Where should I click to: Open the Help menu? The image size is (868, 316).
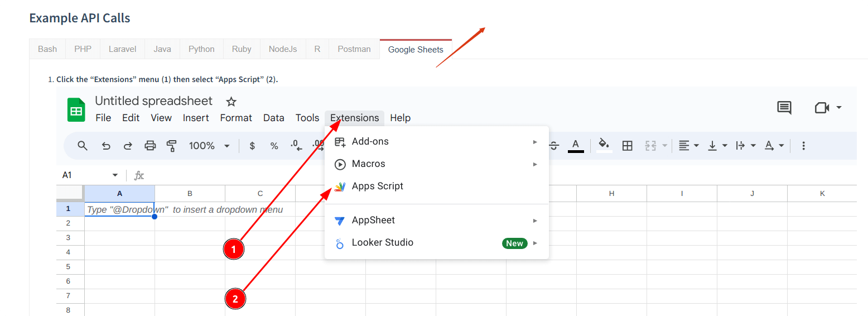(401, 118)
